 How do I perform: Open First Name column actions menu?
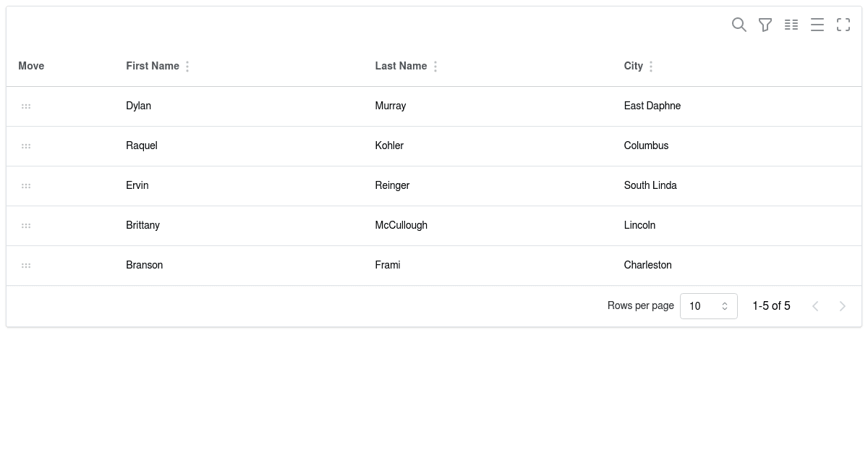coord(187,67)
